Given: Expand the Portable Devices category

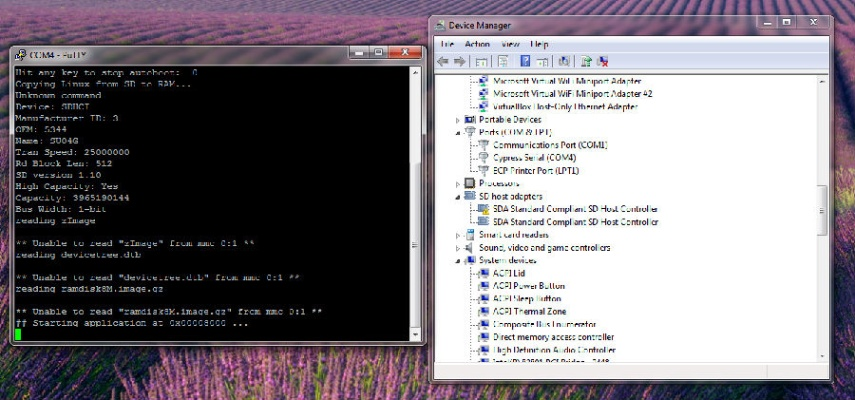Looking at the screenshot, I should [458, 120].
